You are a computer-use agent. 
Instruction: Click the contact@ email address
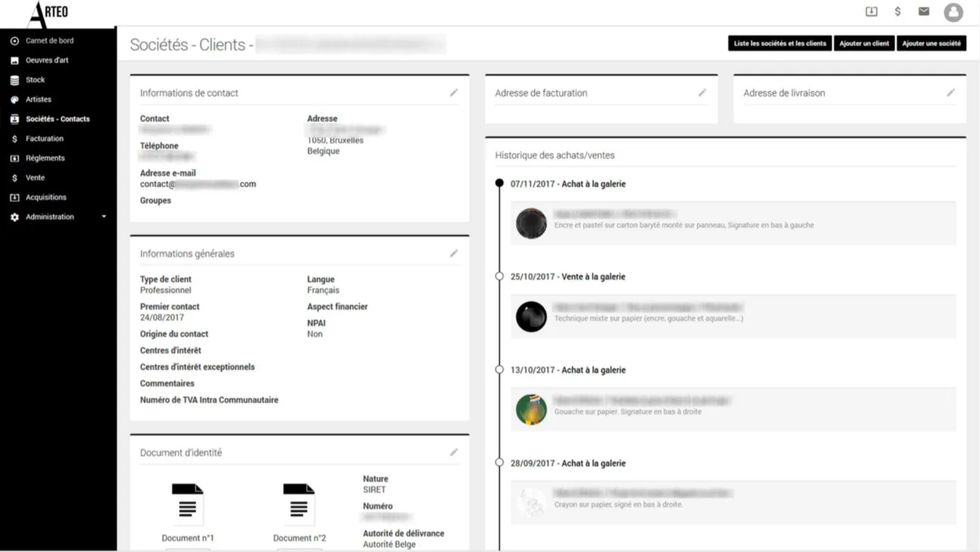point(198,184)
